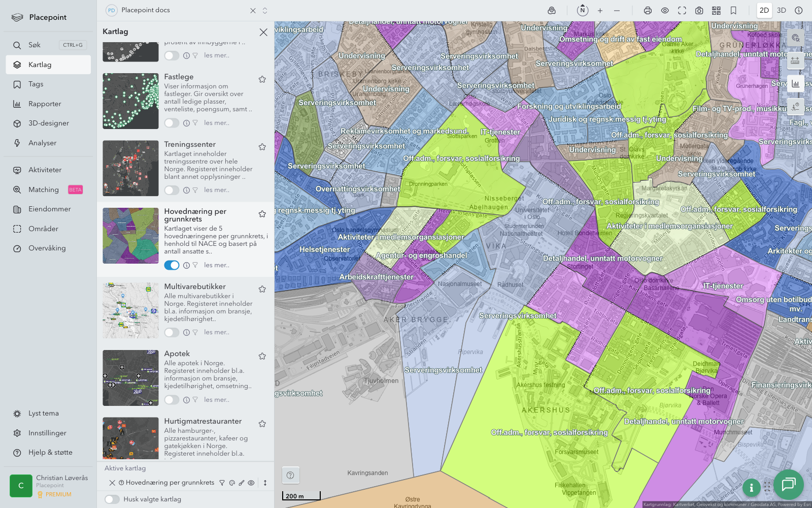Click the north compass button
812x508 pixels.
coord(583,10)
